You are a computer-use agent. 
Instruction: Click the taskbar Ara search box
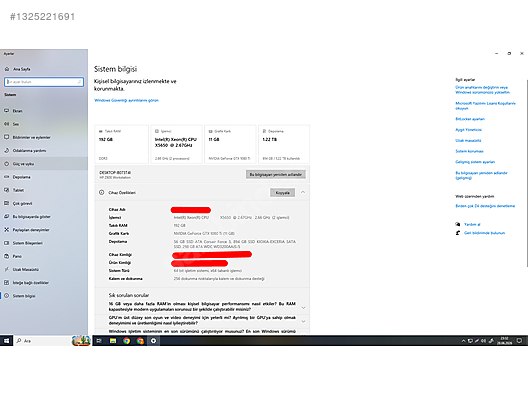pos(52,341)
